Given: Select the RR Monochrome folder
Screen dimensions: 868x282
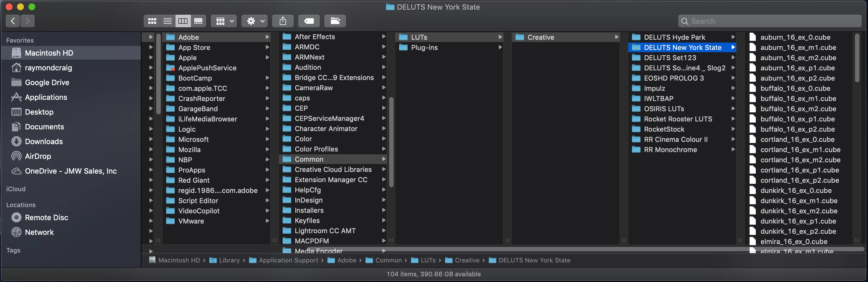Looking at the screenshot, I should point(682,150).
